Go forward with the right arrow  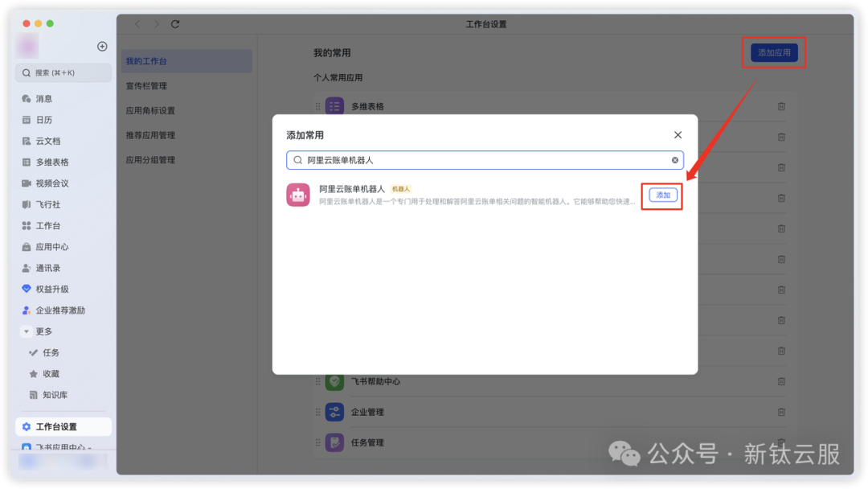click(x=156, y=24)
